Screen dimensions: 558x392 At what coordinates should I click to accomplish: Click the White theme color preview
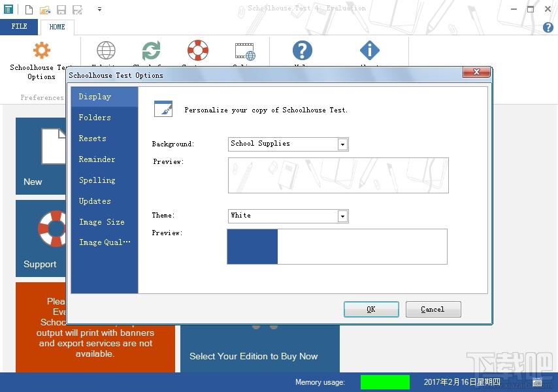337,246
